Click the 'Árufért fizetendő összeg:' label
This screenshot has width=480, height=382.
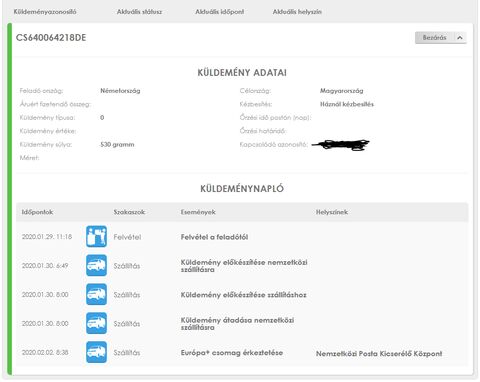[x=55, y=104]
